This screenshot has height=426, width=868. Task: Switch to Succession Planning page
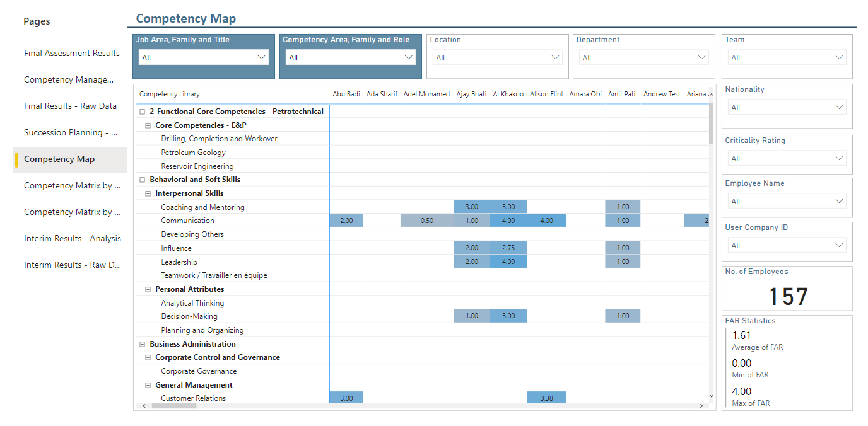point(71,133)
